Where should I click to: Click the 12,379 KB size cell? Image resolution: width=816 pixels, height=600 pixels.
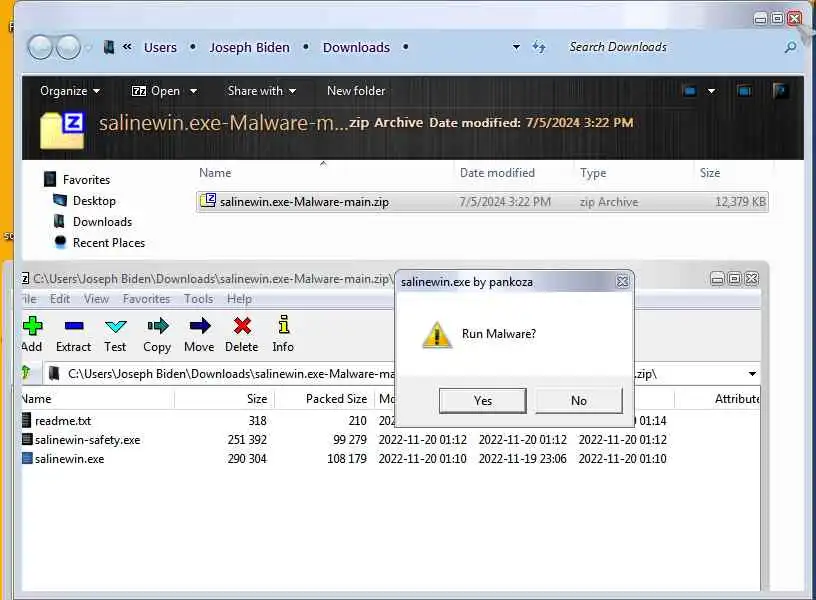tap(741, 201)
